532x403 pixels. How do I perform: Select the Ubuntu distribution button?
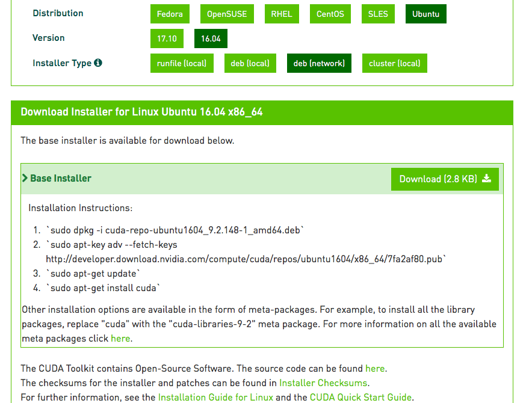coord(426,14)
